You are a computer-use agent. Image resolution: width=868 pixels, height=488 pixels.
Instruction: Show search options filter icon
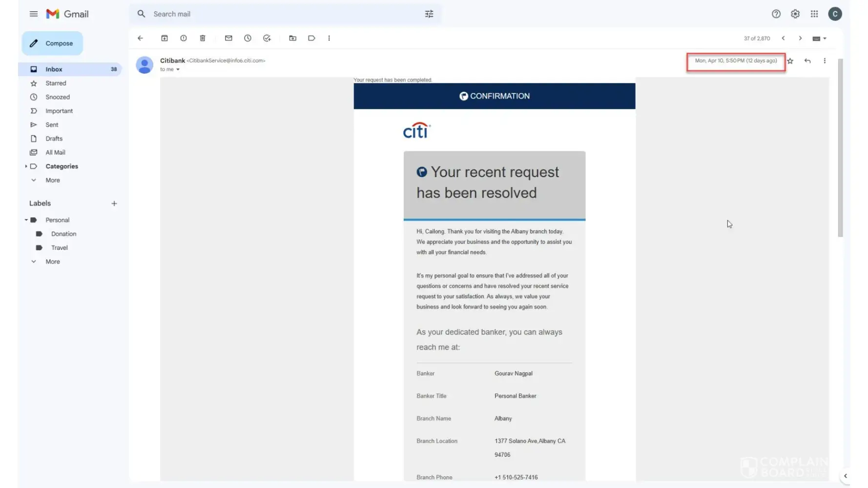[429, 14]
